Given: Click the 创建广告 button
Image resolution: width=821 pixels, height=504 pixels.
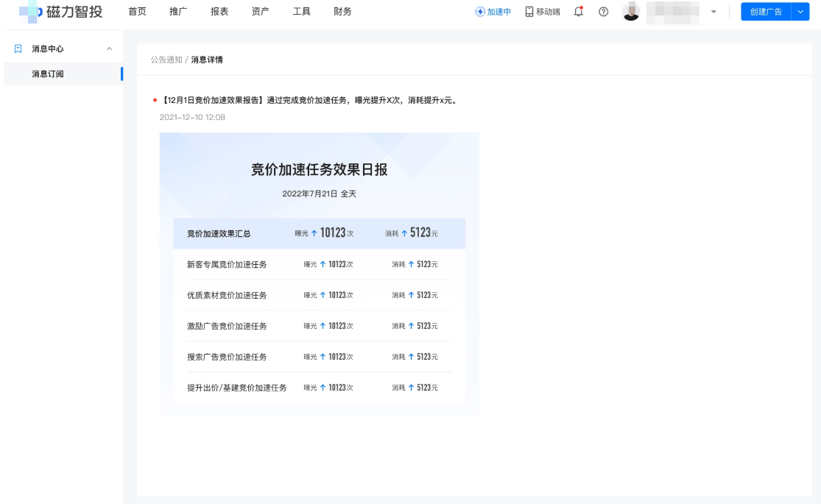Looking at the screenshot, I should pos(764,12).
